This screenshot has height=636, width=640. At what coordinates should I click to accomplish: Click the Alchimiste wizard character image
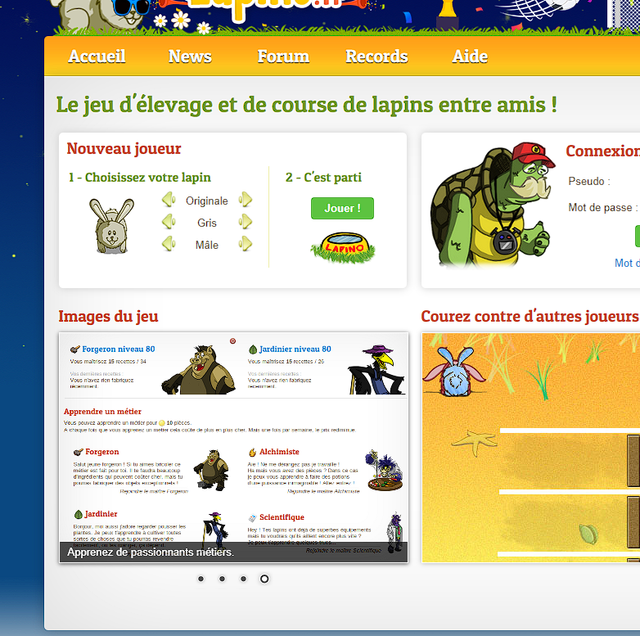pos(384,470)
